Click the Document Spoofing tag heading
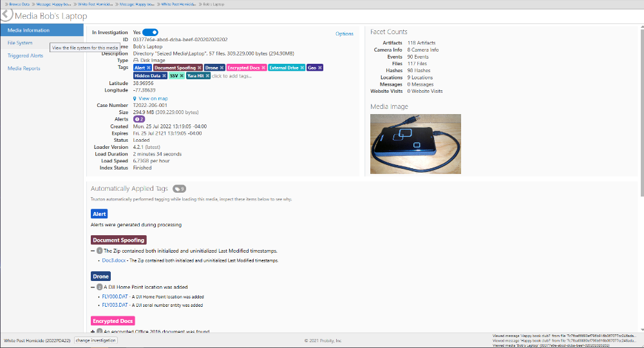Image resolution: width=644 pixels, height=348 pixels. click(x=118, y=240)
